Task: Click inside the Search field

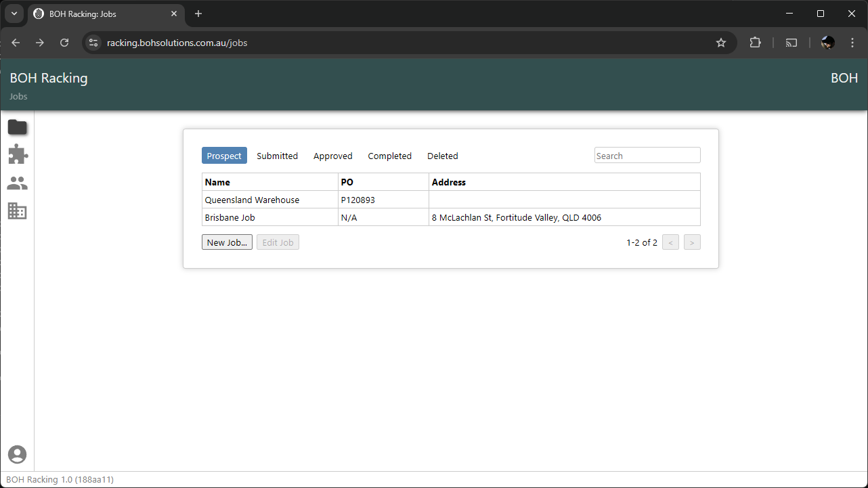Action: pos(647,155)
